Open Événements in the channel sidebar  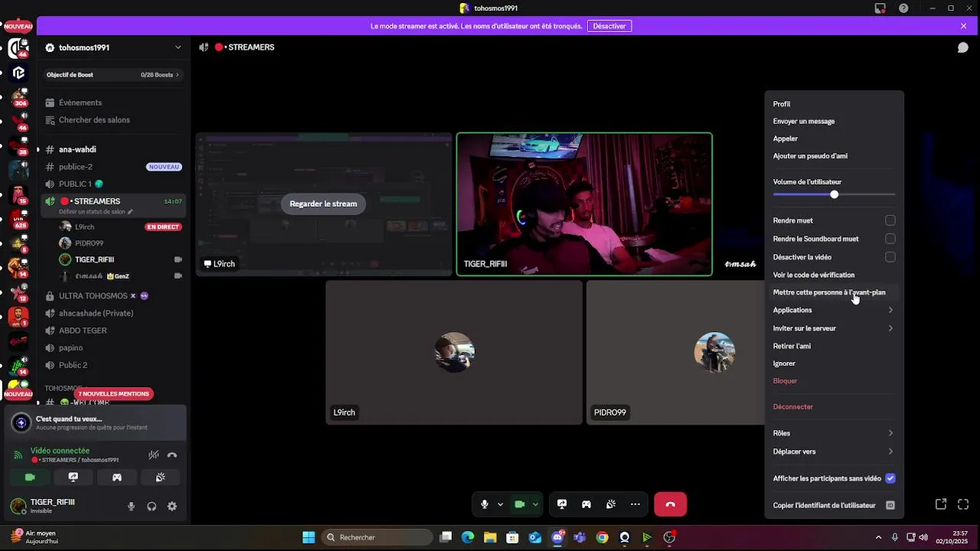click(x=115, y=103)
